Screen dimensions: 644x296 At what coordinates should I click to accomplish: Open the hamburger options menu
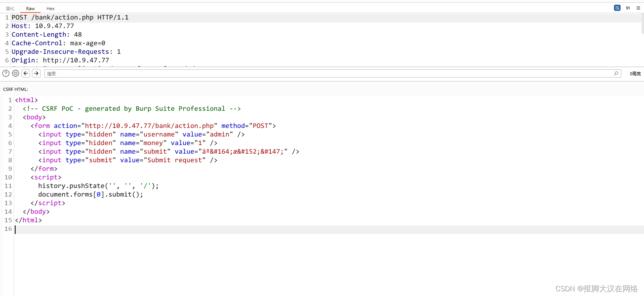[x=638, y=8]
